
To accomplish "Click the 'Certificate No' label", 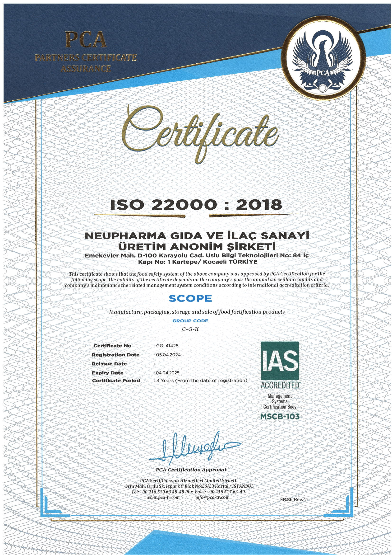I will 112,346.
